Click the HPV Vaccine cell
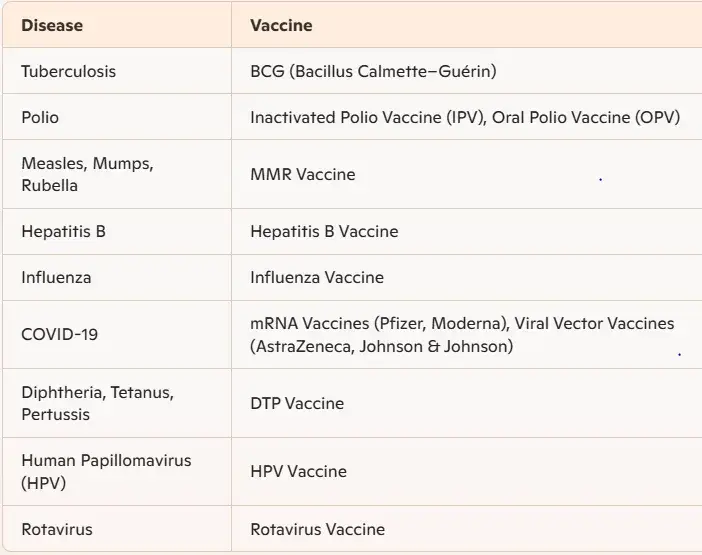702x555 pixels. tap(467, 472)
